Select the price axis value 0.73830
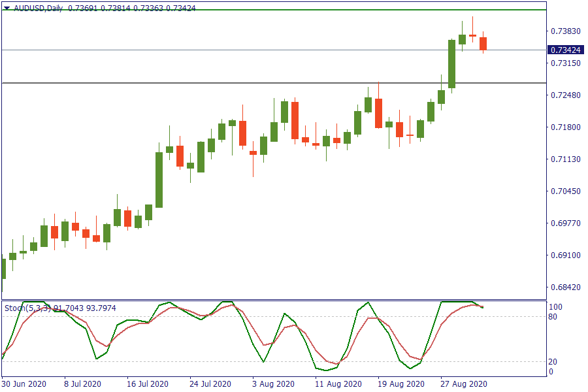The height and width of the screenshot is (392, 588). pos(566,31)
